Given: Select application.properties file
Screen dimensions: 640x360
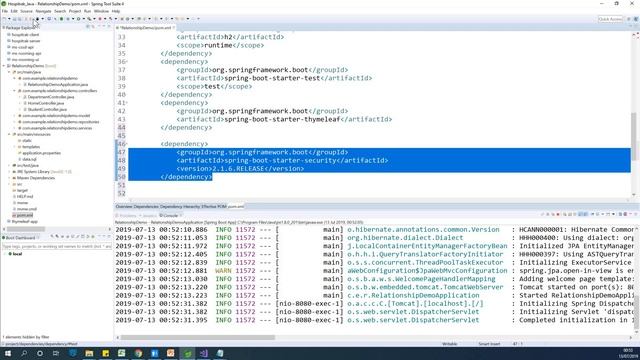Looking at the screenshot, I should [41, 153].
